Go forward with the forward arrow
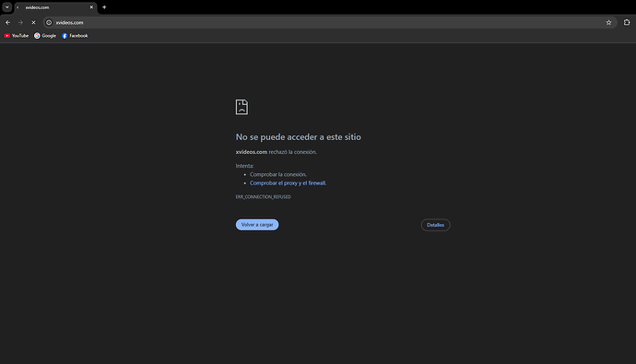 20,23
